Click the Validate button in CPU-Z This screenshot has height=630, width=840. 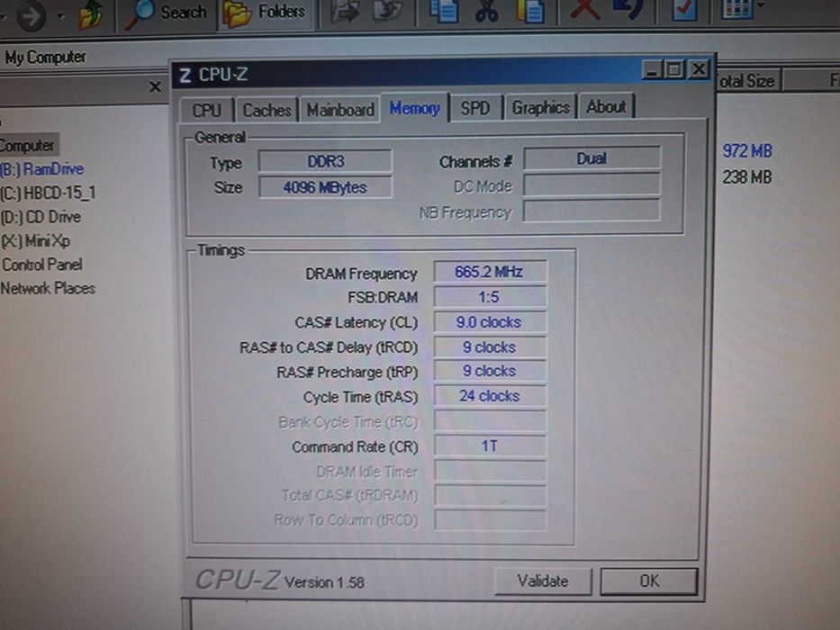[543, 581]
